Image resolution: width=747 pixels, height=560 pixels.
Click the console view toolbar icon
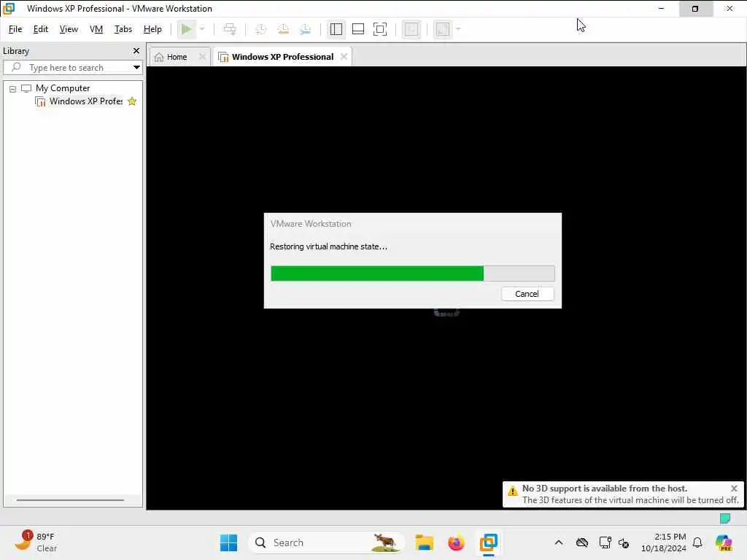(411, 29)
